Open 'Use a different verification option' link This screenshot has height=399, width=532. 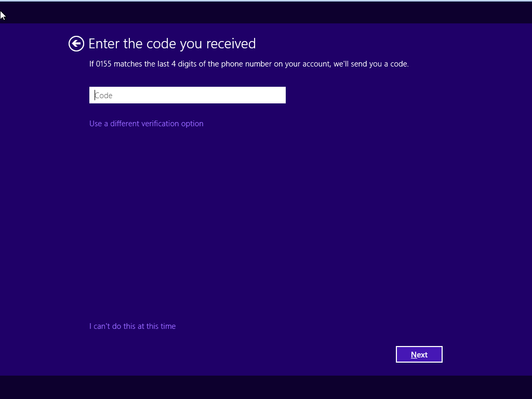coord(146,124)
